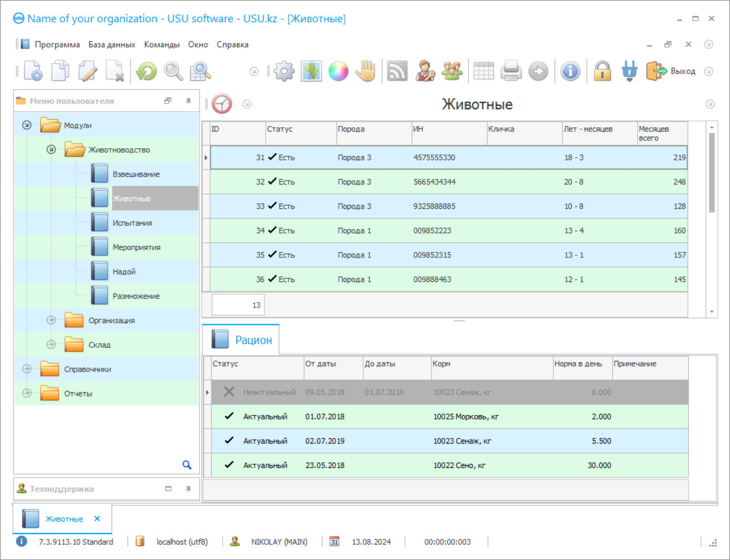Viewport: 730px width, 560px height.
Task: Click the add new record icon
Action: click(x=33, y=71)
